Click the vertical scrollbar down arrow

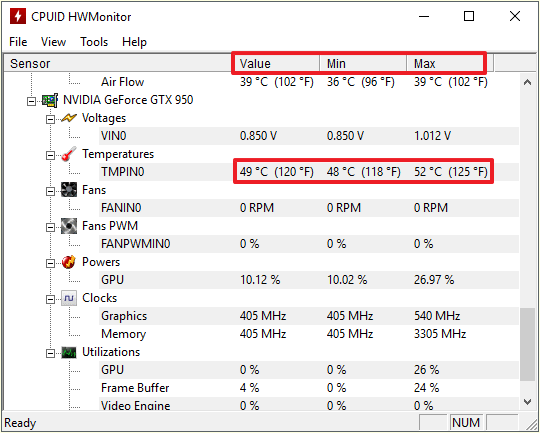[528, 402]
